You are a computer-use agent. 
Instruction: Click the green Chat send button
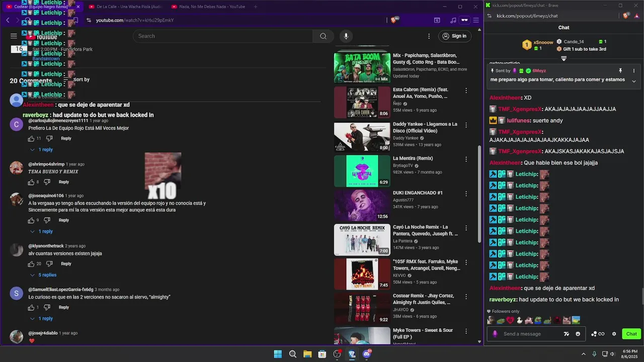coord(631,334)
